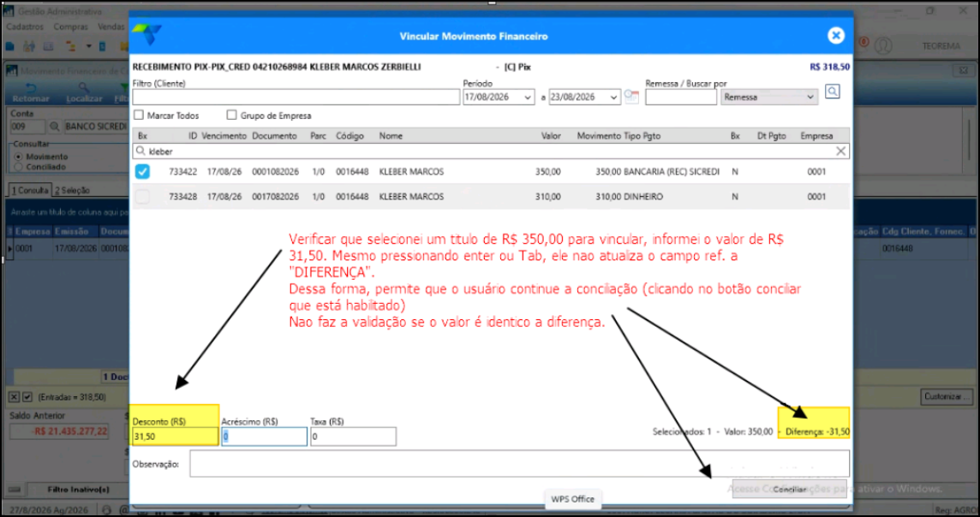This screenshot has width=980, height=517.
Task: Switch to the 2 Seleção tab
Action: click(72, 190)
